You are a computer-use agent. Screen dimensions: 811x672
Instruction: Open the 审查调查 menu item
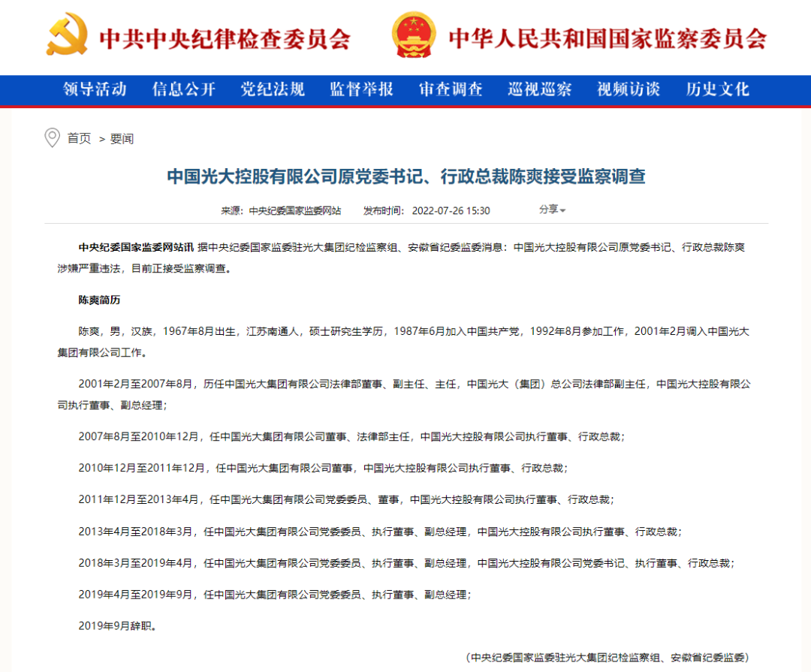[451, 89]
